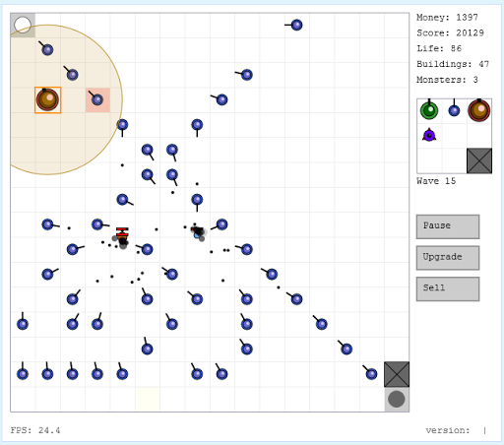Click the blue tower on the pink highlighted cell
The image size is (504, 445).
(x=97, y=99)
